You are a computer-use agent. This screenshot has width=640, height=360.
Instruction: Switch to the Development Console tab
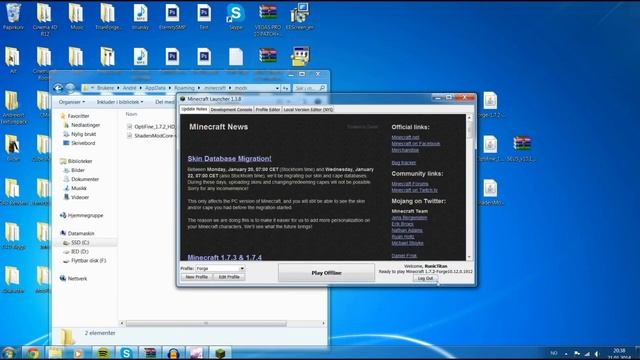[231, 109]
